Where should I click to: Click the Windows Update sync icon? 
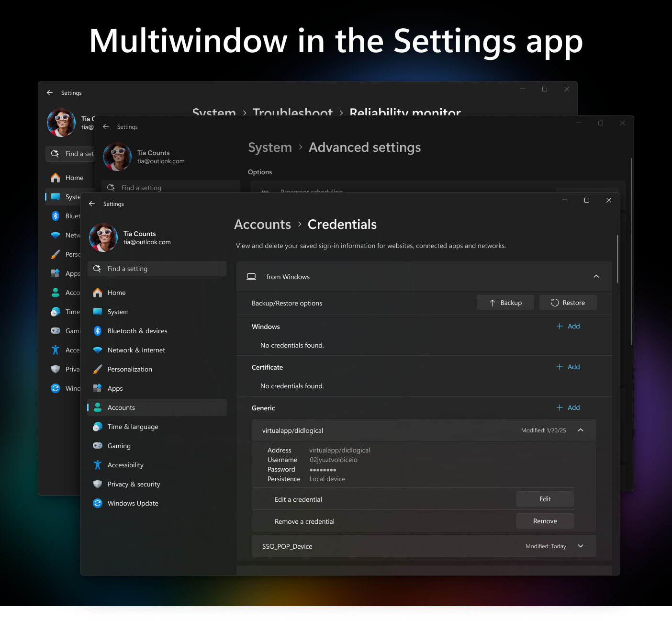click(98, 503)
